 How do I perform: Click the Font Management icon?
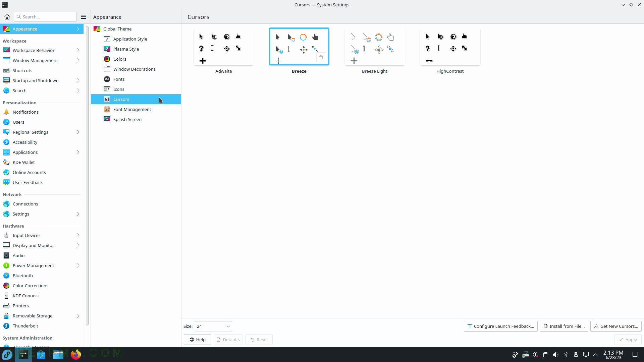point(107,109)
